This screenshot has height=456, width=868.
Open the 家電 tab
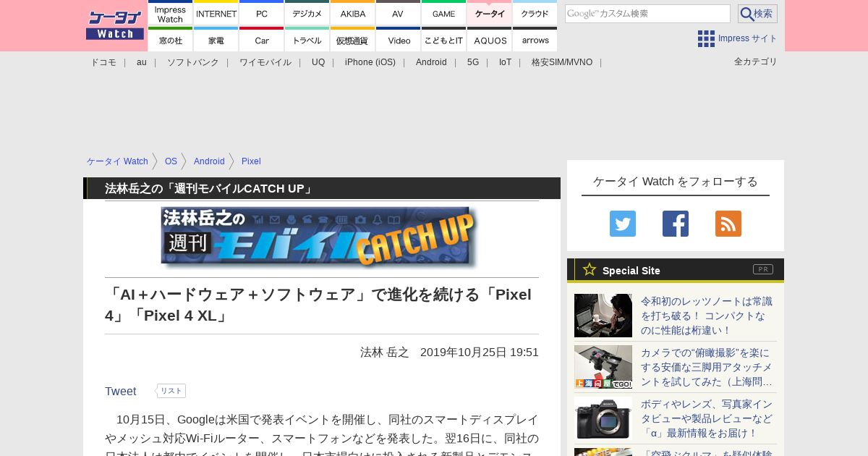pos(216,40)
